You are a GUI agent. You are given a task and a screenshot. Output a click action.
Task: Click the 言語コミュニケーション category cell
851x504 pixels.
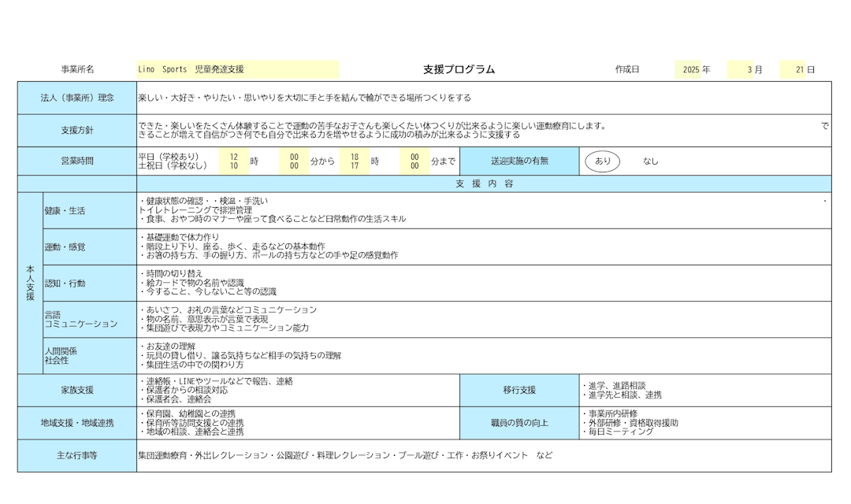(x=89, y=319)
